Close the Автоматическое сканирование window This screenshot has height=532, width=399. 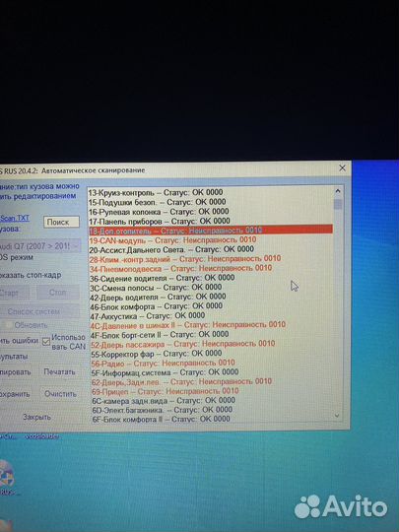pyautogui.click(x=342, y=167)
